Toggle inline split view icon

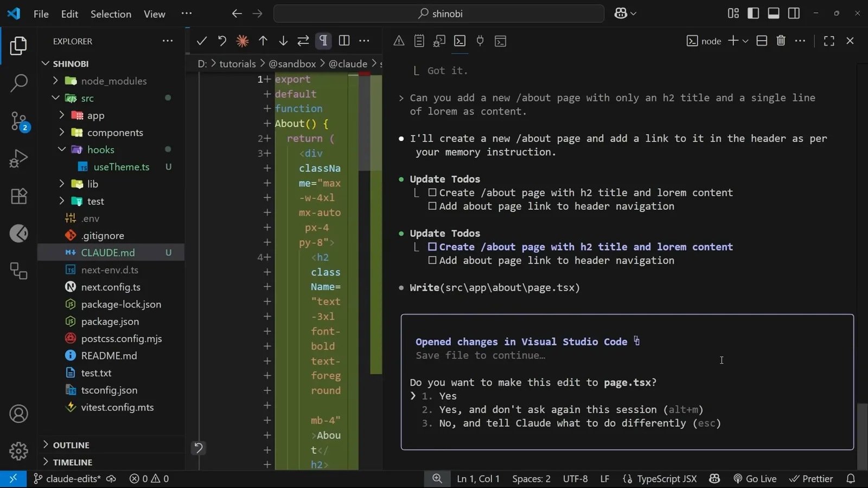click(x=344, y=41)
